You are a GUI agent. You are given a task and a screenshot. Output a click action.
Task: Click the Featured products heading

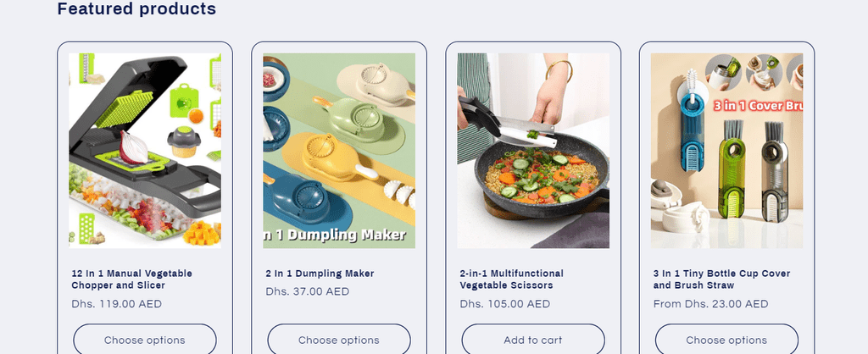[x=136, y=8]
